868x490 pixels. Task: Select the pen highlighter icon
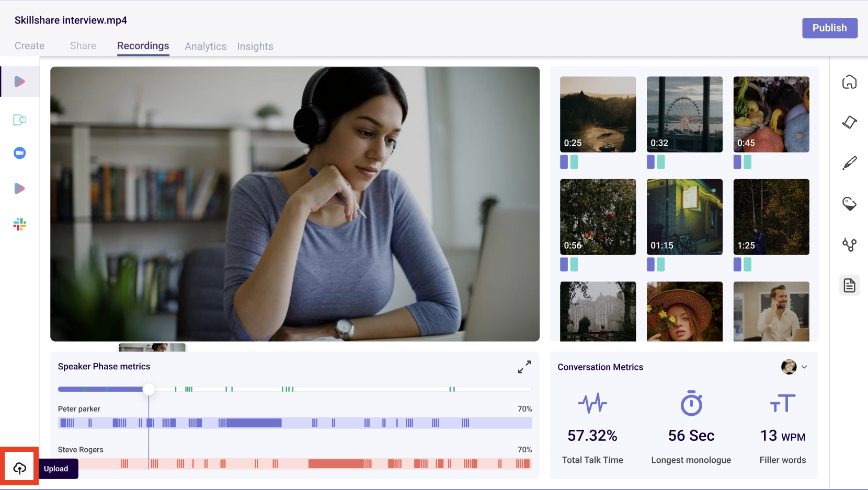pyautogui.click(x=849, y=163)
